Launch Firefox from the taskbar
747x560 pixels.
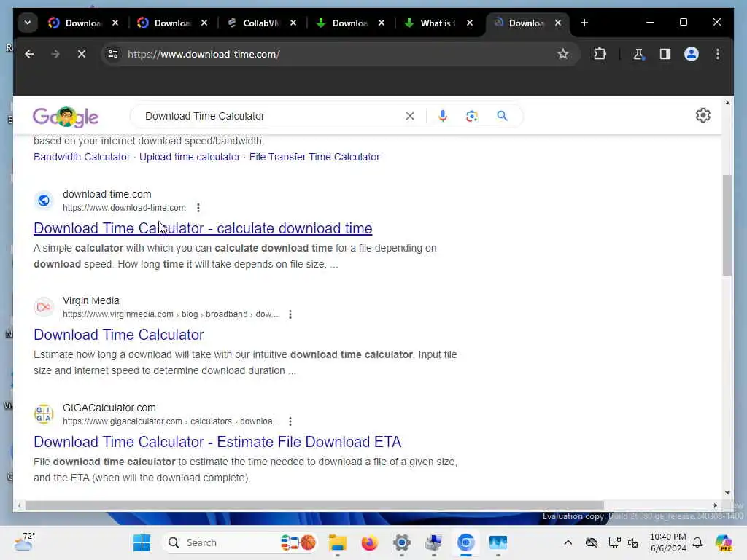tap(369, 542)
